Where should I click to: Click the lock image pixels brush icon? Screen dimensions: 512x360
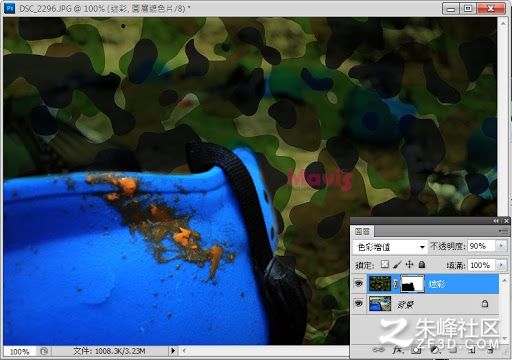pos(397,265)
